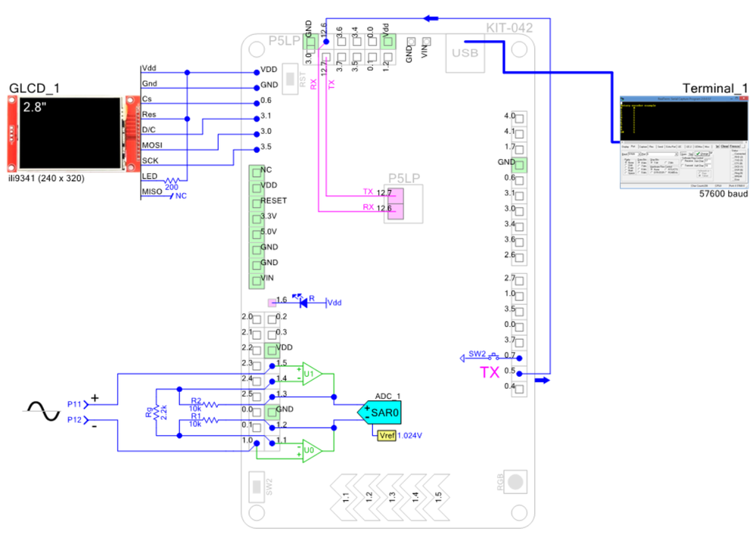Viewport: 756px width, 535px height.
Task: Select the yellow Vref box
Action: (x=387, y=435)
